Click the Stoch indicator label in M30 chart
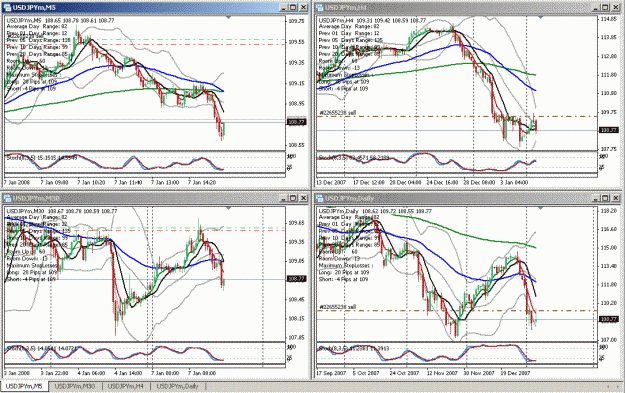 click(x=41, y=349)
